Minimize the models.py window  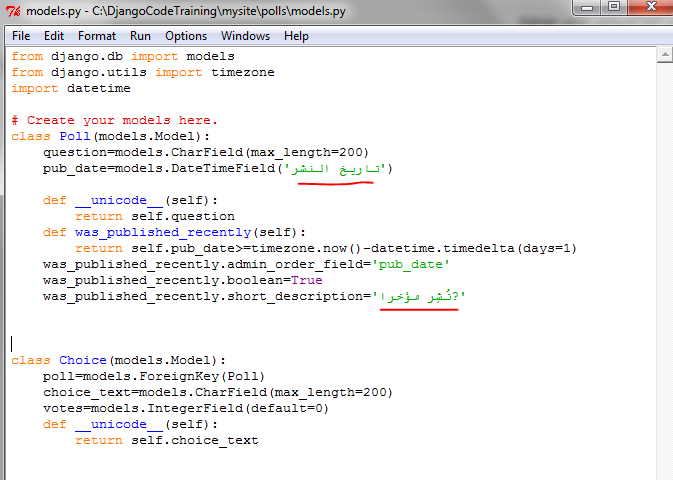point(587,7)
